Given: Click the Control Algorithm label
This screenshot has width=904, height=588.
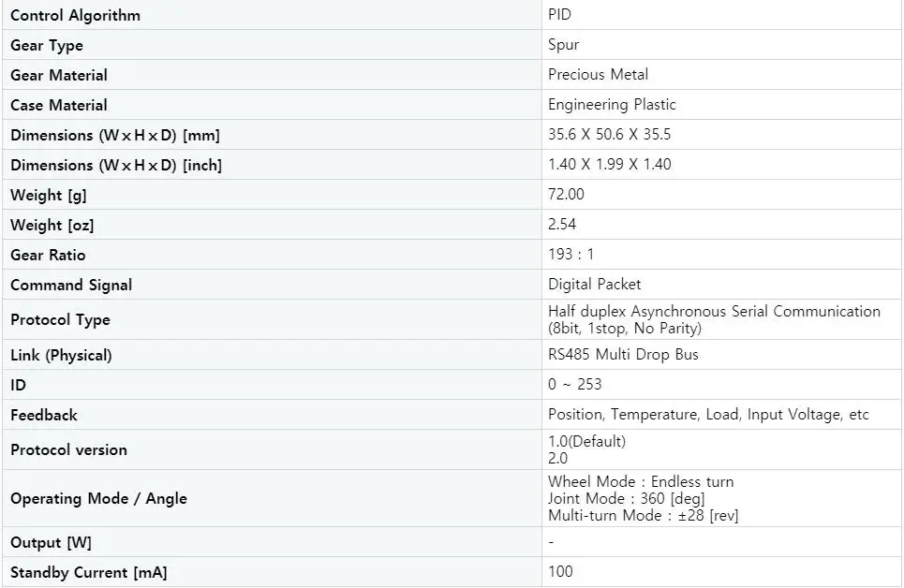Looking at the screenshot, I should pyautogui.click(x=75, y=15).
